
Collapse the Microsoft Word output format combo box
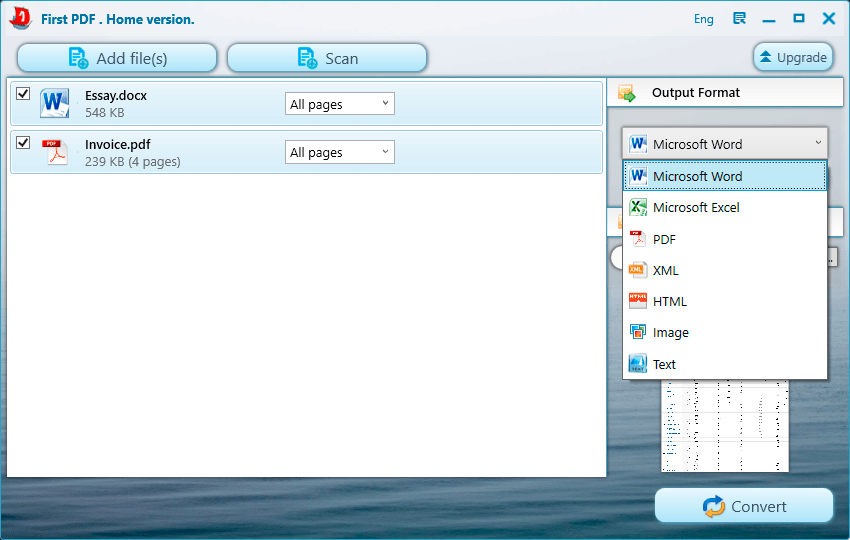click(725, 144)
